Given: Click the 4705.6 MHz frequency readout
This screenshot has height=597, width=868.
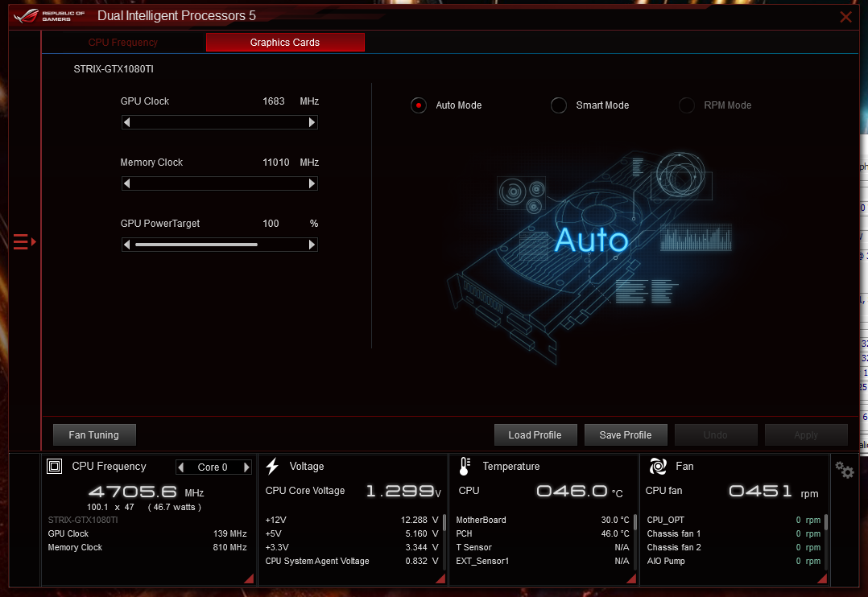Looking at the screenshot, I should (147, 492).
